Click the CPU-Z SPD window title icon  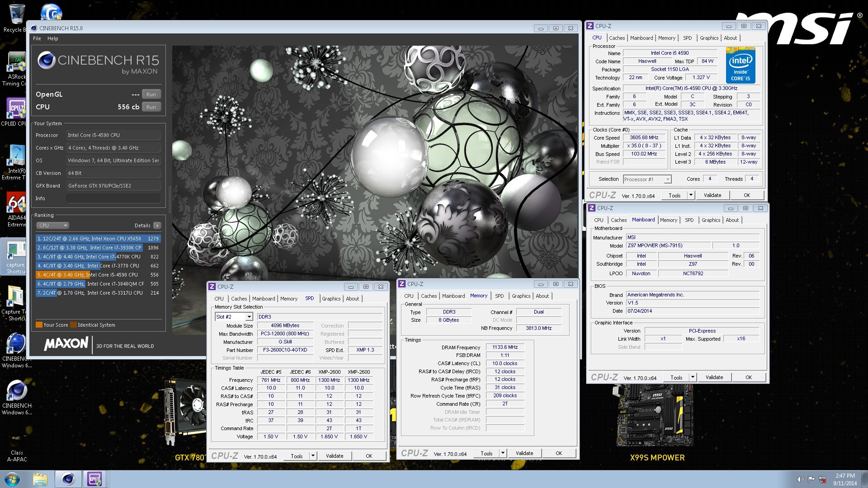212,286
